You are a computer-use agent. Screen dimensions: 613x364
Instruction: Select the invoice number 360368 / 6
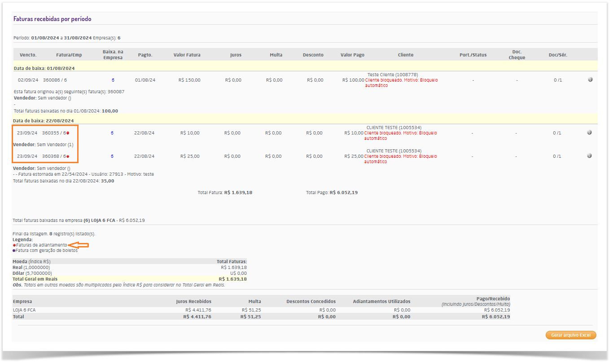(x=54, y=156)
